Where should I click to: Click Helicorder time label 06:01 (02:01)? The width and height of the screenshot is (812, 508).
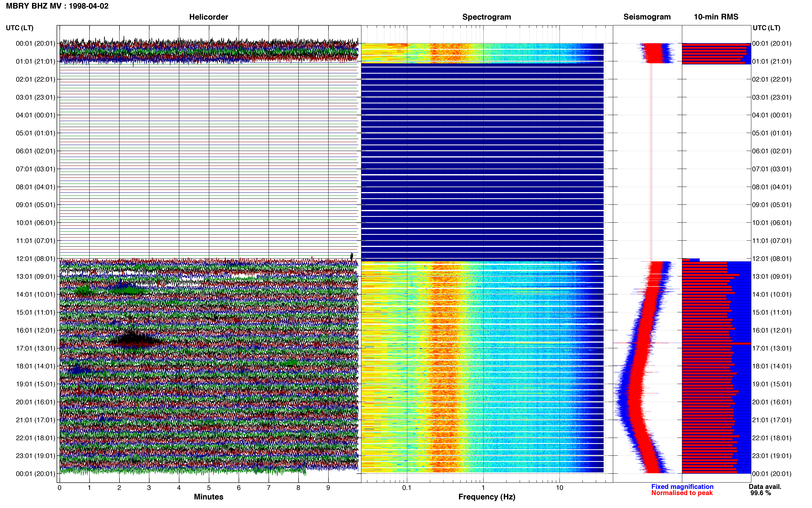pos(36,151)
